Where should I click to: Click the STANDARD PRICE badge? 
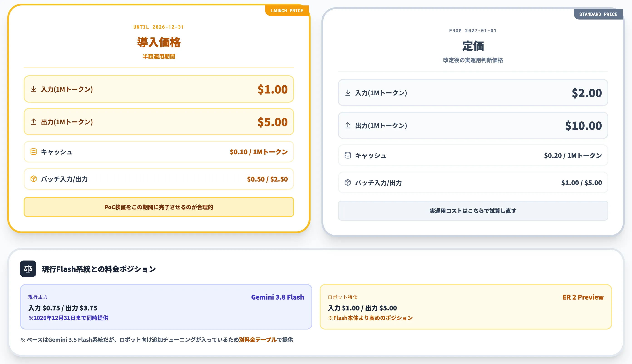pyautogui.click(x=598, y=14)
